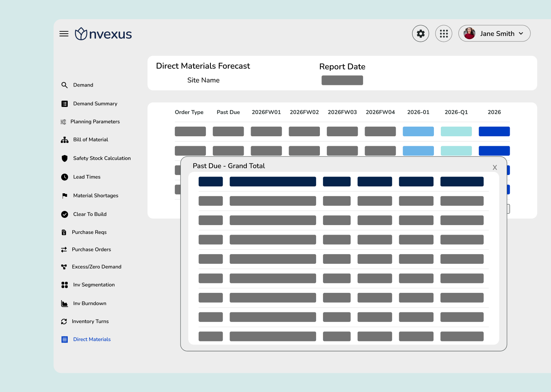Navigate to Bill of Material
The image size is (551, 392).
[91, 140]
